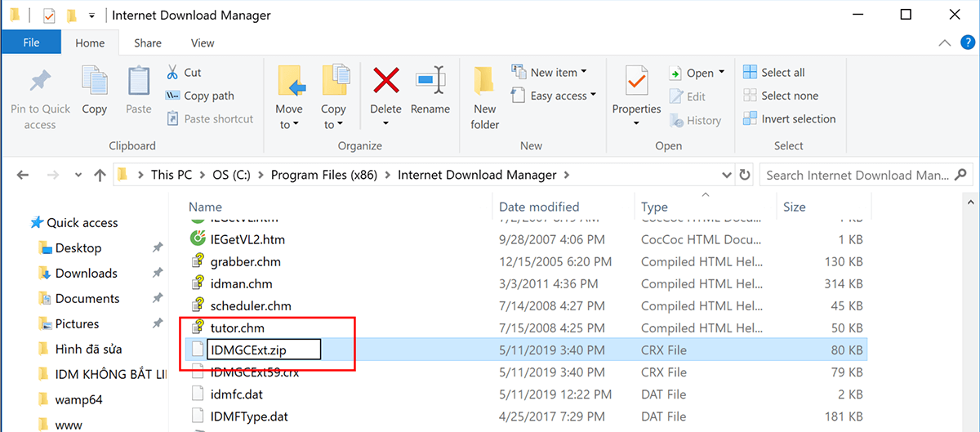Expand chevron after Internet Download Manager breadcrumb
The width and height of the screenshot is (980, 432).
click(566, 175)
